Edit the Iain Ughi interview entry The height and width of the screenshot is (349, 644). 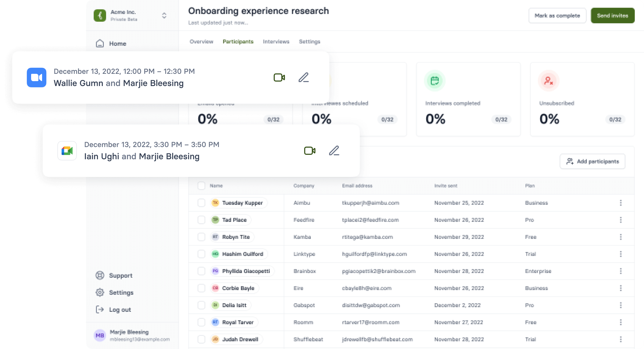[334, 151]
